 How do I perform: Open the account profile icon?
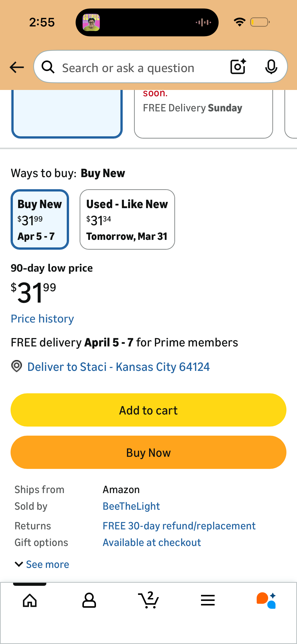[x=89, y=600]
